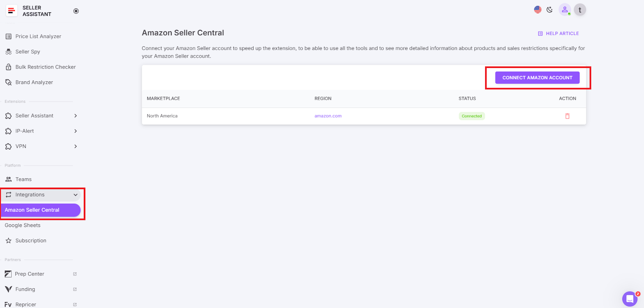Open Bulk Restriction Checker
The width and height of the screenshot is (644, 308).
[45, 67]
